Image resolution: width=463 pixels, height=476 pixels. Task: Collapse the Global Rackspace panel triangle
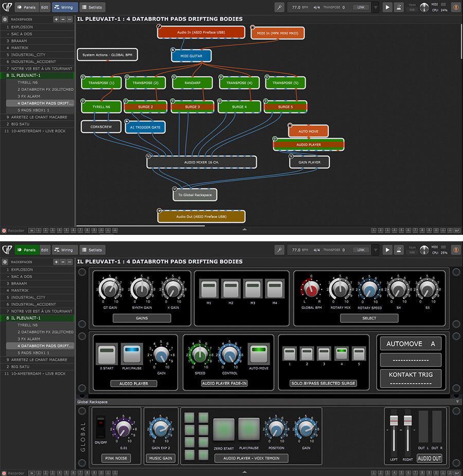[457, 401]
